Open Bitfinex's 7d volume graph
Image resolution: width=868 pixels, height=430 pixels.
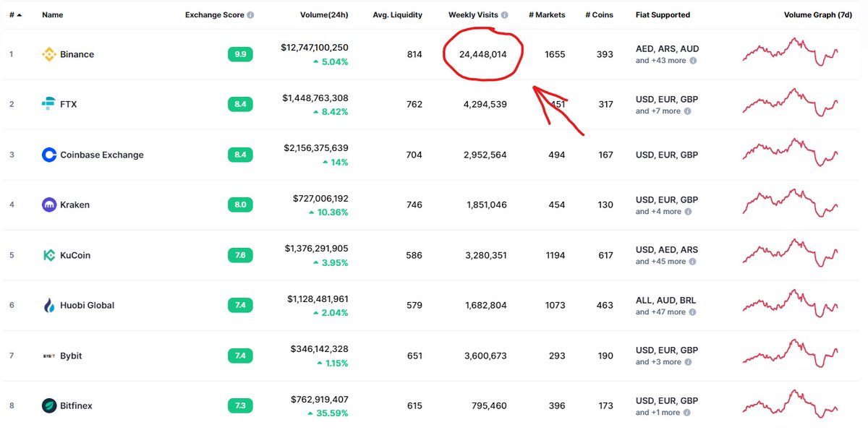[791, 404]
